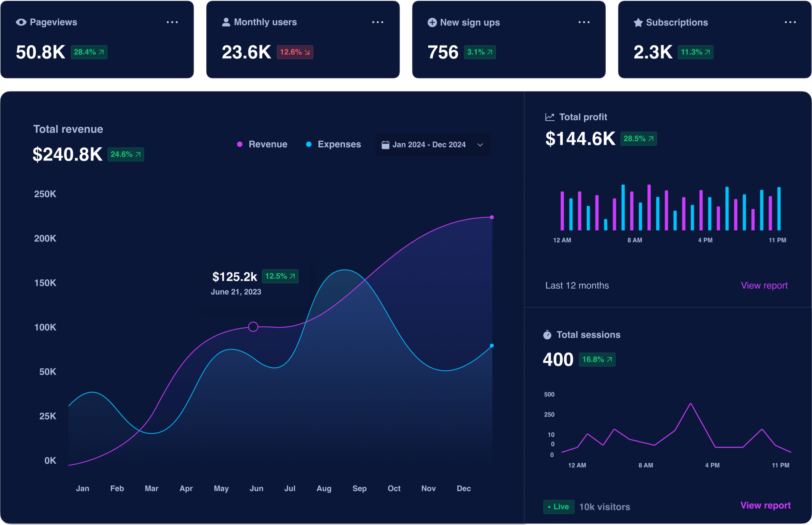Image resolution: width=812 pixels, height=525 pixels.
Task: Click the 12.6% Monthly users decline badge
Action: pos(295,52)
